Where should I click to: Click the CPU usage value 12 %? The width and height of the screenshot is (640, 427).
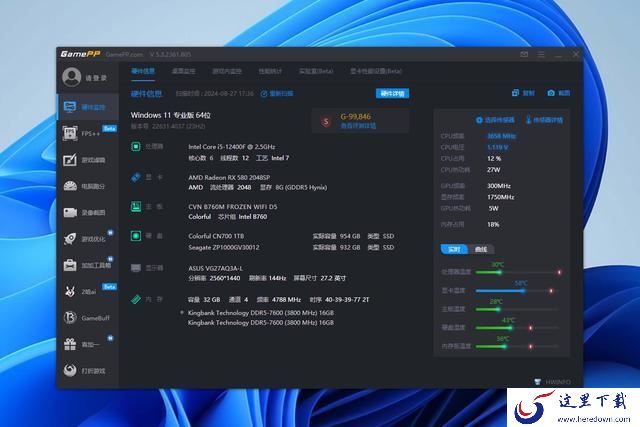point(494,158)
